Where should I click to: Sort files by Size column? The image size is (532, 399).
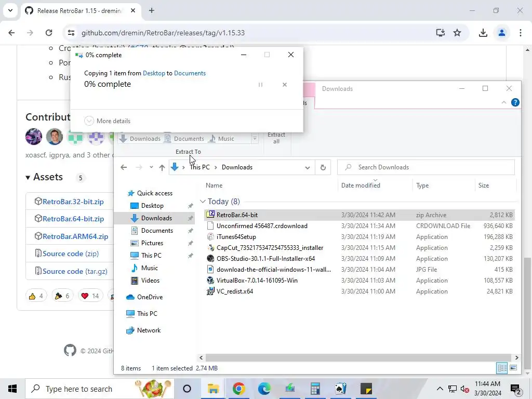(x=484, y=185)
